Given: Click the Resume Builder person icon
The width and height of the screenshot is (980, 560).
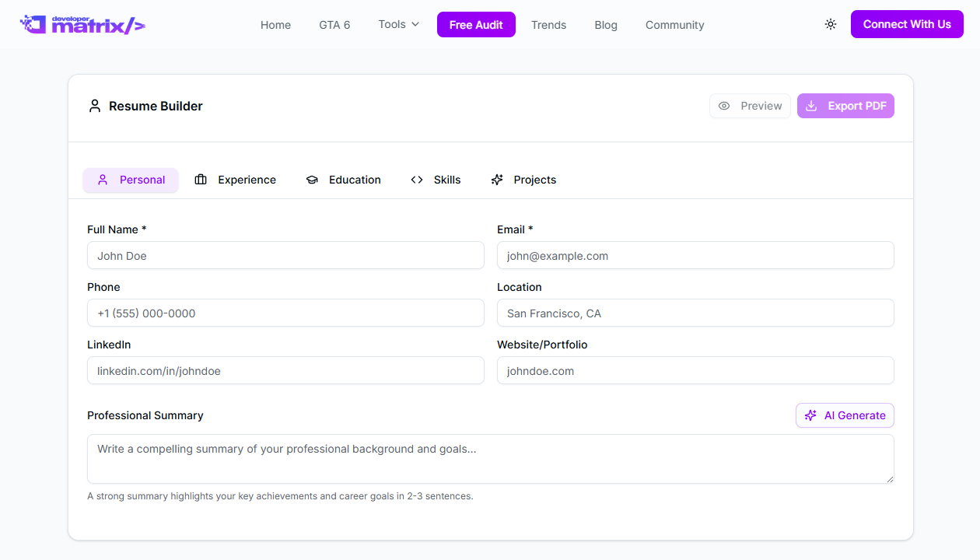Looking at the screenshot, I should pos(95,106).
